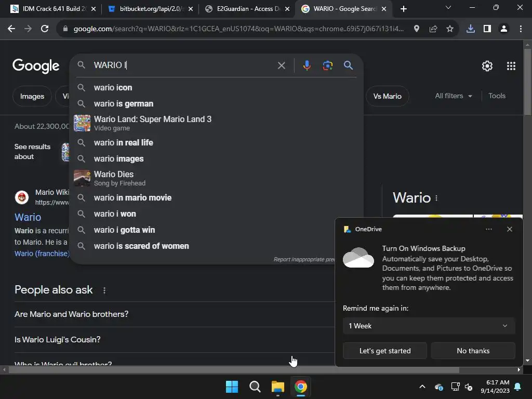Close the E2Guardian tab
532x399 pixels.
(x=287, y=9)
